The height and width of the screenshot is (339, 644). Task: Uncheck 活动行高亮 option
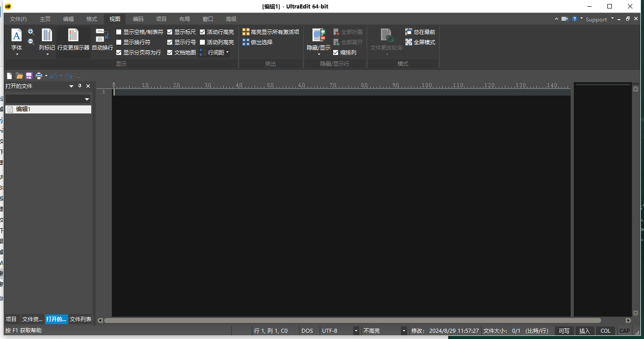202,32
